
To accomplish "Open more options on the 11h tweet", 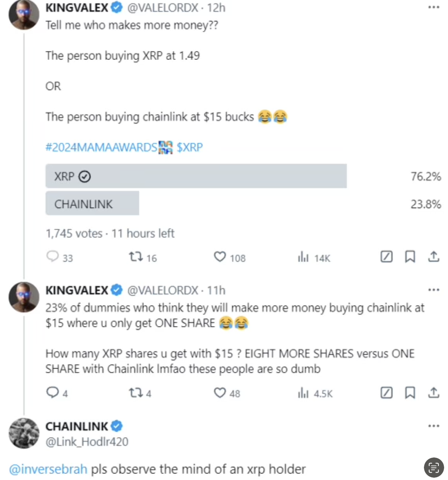I will [x=433, y=290].
